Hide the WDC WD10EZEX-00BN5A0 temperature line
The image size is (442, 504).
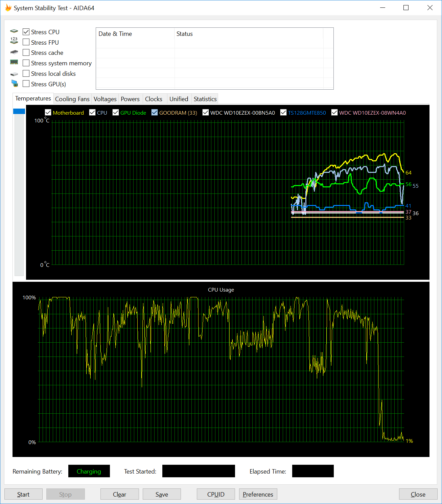click(206, 112)
